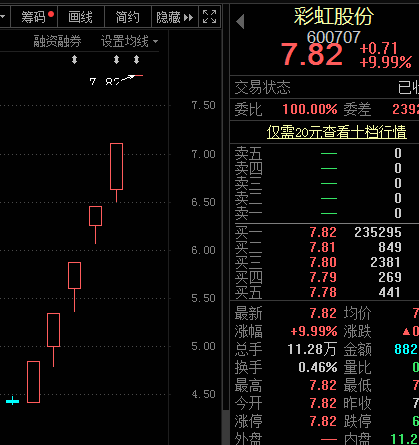Open the 设置均线 dropdown

129,41
